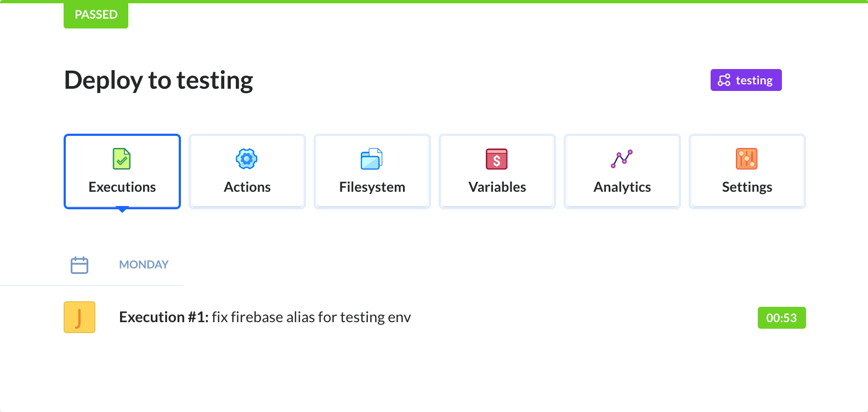Click the calendar icon beside MONDAY
This screenshot has height=412, width=868.
coord(80,265)
